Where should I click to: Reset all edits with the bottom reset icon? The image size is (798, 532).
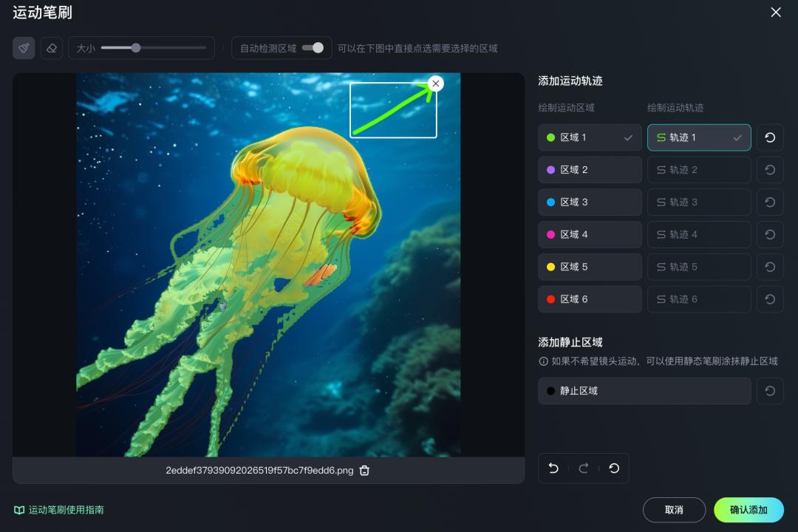click(614, 468)
